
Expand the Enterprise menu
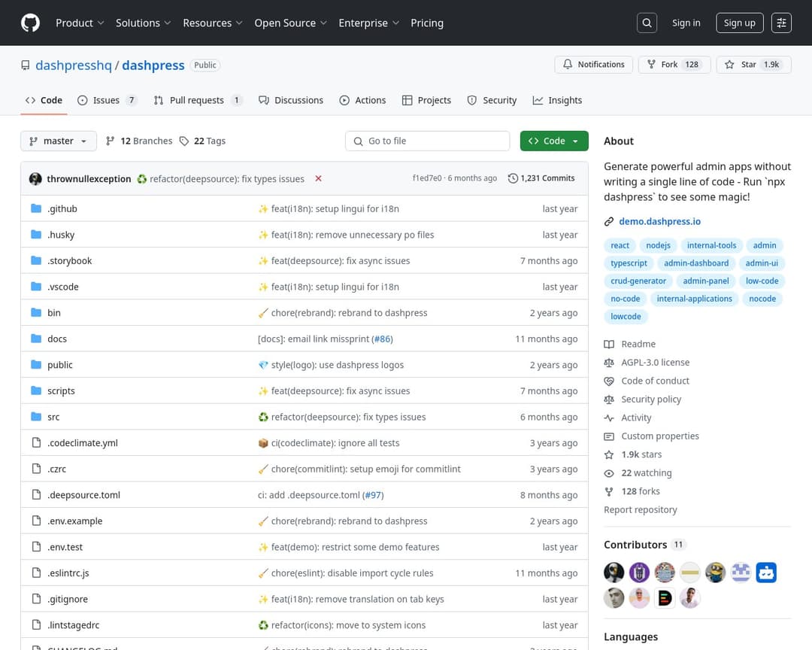pyautogui.click(x=368, y=23)
